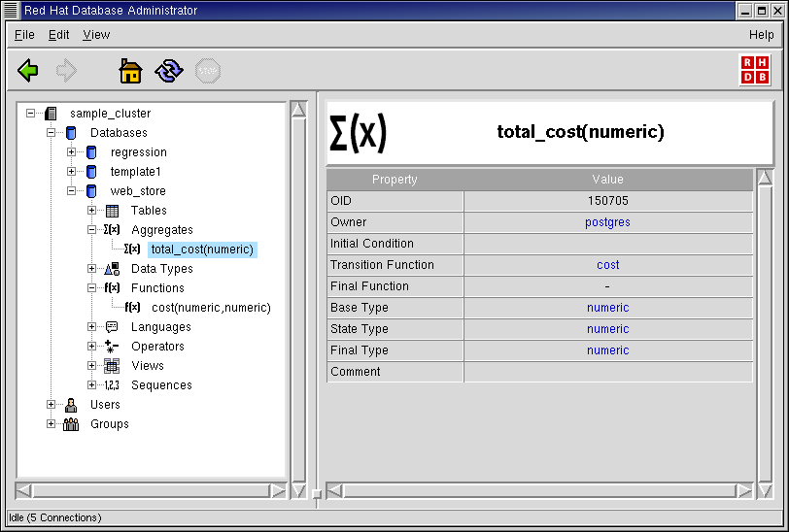789x532 pixels.
Task: Collapse the Databases node
Action: pyautogui.click(x=51, y=133)
